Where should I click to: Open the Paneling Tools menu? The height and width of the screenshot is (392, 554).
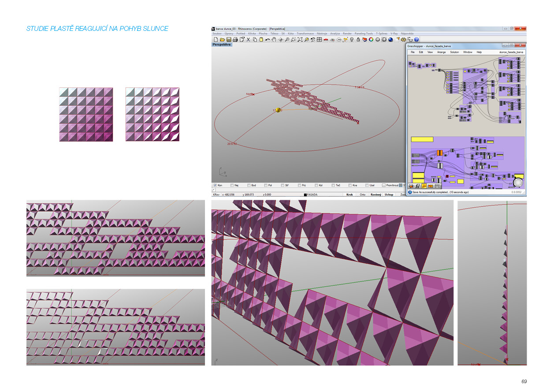pos(364,34)
